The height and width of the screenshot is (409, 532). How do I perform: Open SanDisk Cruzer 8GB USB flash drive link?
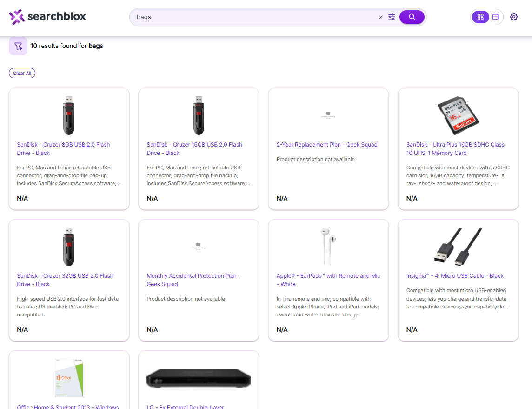pyautogui.click(x=63, y=149)
